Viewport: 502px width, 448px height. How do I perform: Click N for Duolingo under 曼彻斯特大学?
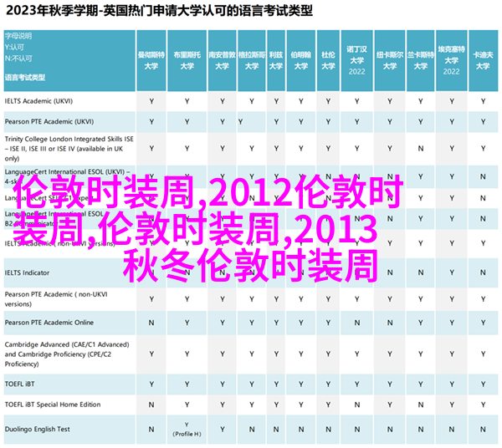point(151,429)
